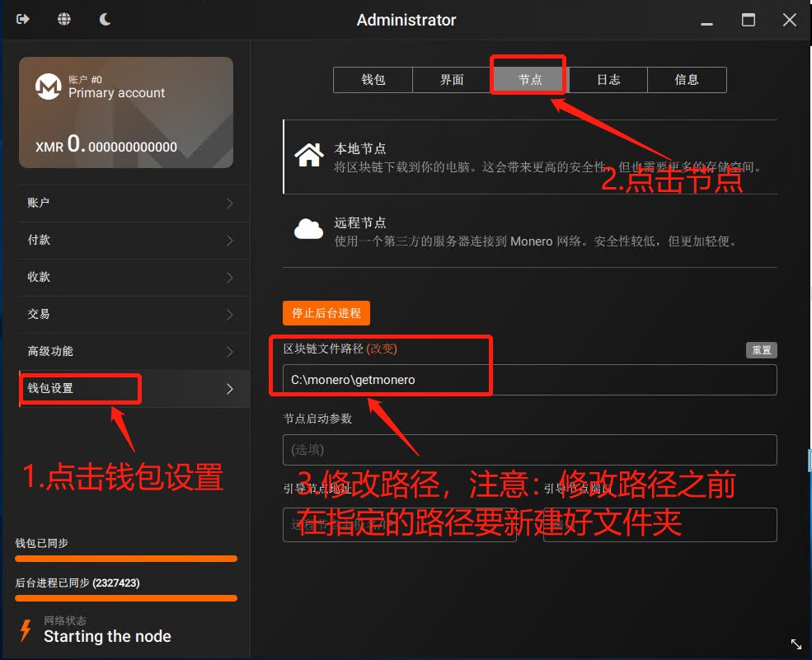Image resolution: width=812 pixels, height=660 pixels.
Task: Switch to the 界面 interface tab
Action: click(x=452, y=80)
